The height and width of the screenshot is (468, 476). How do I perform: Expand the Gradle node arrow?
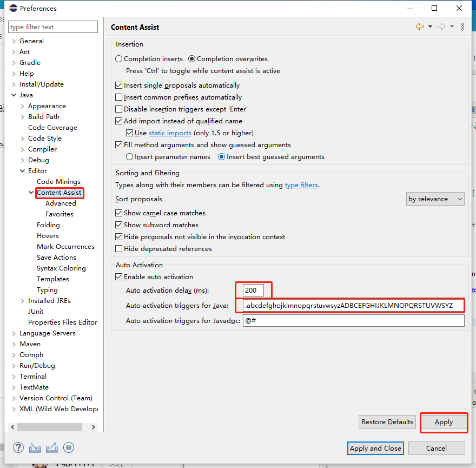[14, 63]
